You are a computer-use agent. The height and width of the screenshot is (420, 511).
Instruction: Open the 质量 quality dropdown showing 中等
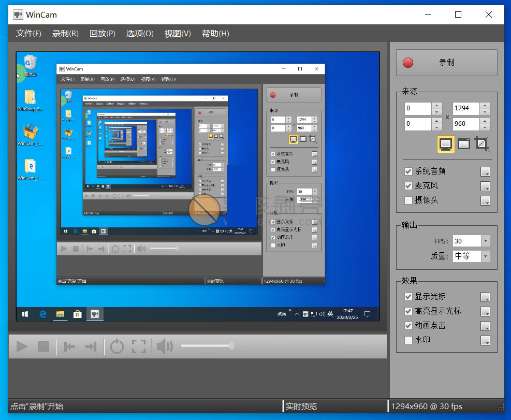(484, 256)
